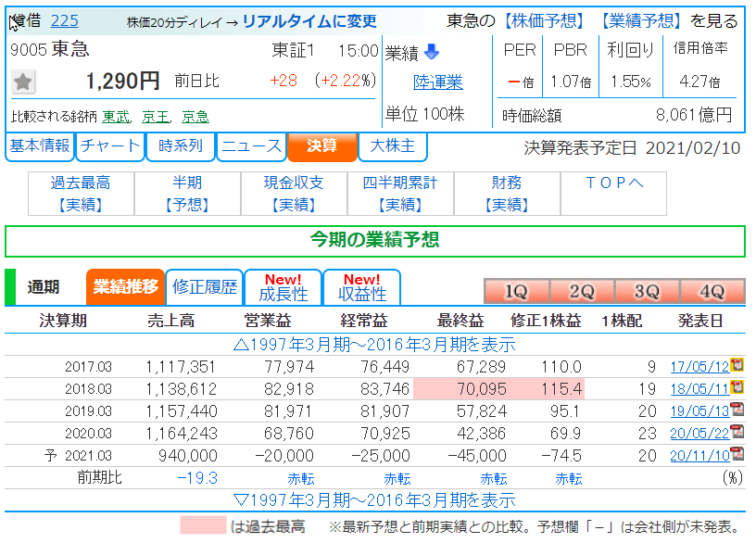Open the 【株価予想】 link
This screenshot has width=756, height=543.
545,20
